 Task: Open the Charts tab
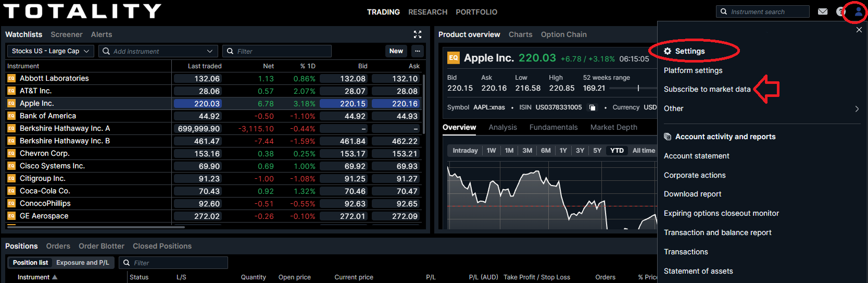(x=520, y=34)
